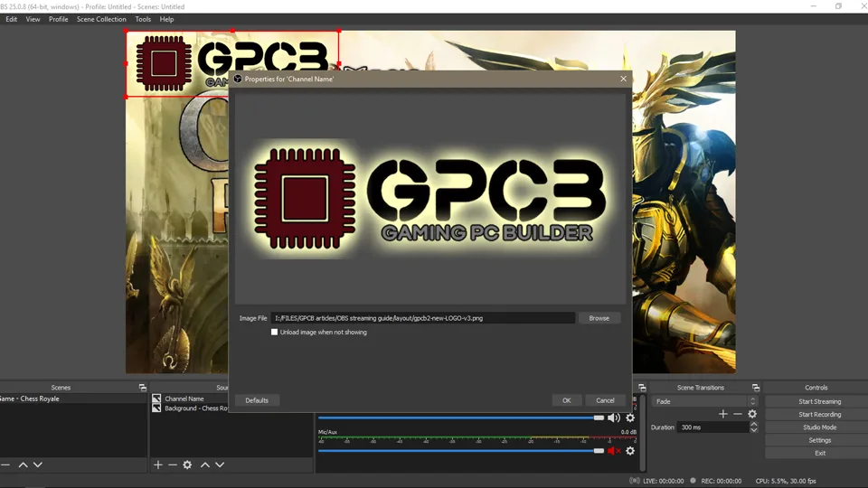Click image icon beside Background source

tap(156, 408)
